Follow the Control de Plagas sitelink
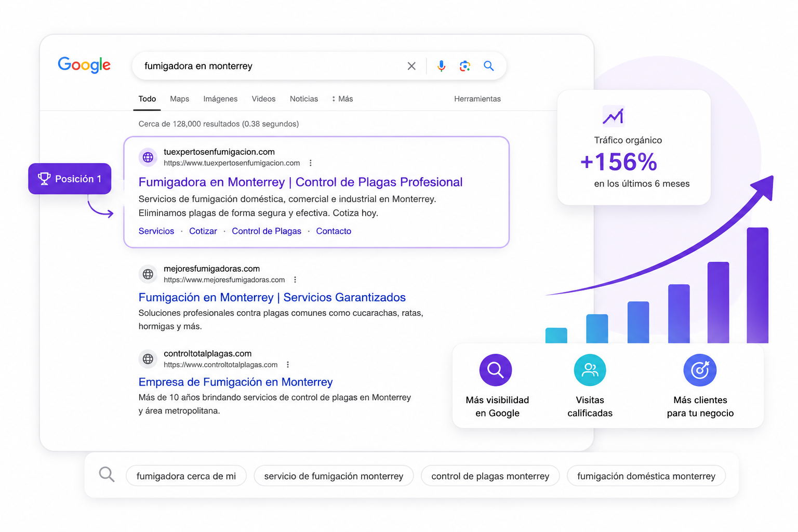 (x=267, y=231)
